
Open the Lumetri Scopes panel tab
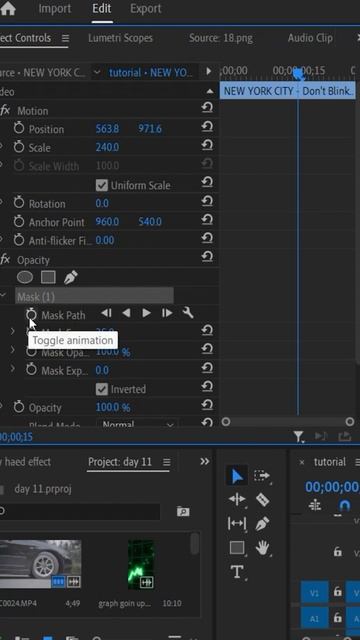(120, 38)
